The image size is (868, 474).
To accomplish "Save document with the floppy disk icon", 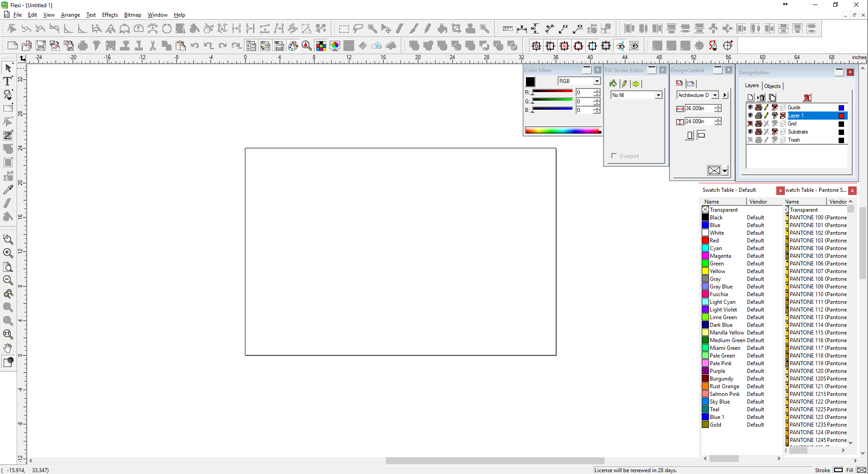I will 41,46.
